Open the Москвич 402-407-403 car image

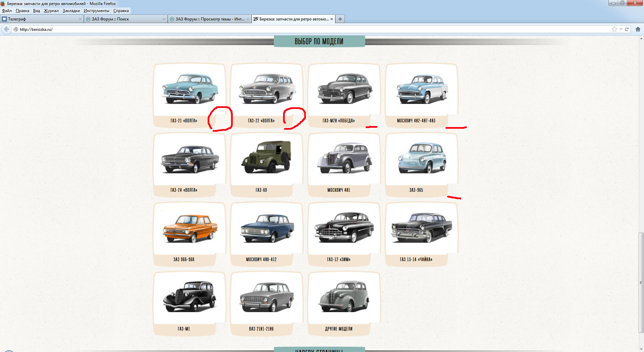click(422, 89)
